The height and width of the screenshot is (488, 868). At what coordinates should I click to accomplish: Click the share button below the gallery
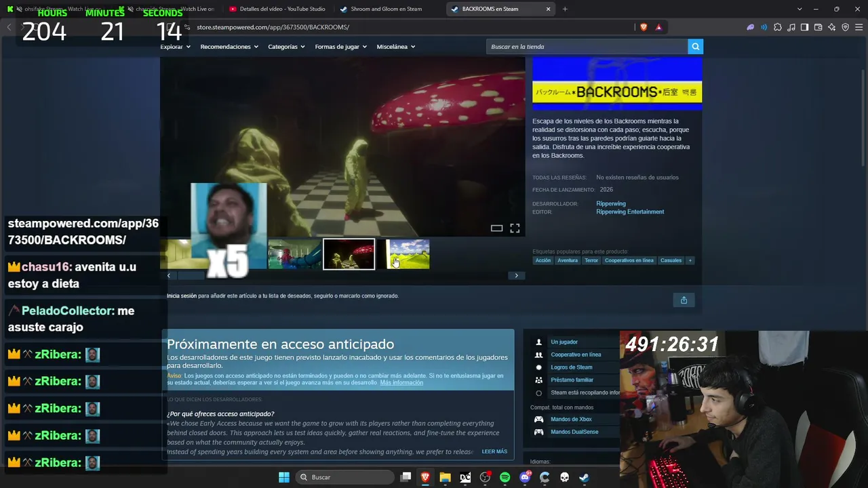pyautogui.click(x=684, y=300)
